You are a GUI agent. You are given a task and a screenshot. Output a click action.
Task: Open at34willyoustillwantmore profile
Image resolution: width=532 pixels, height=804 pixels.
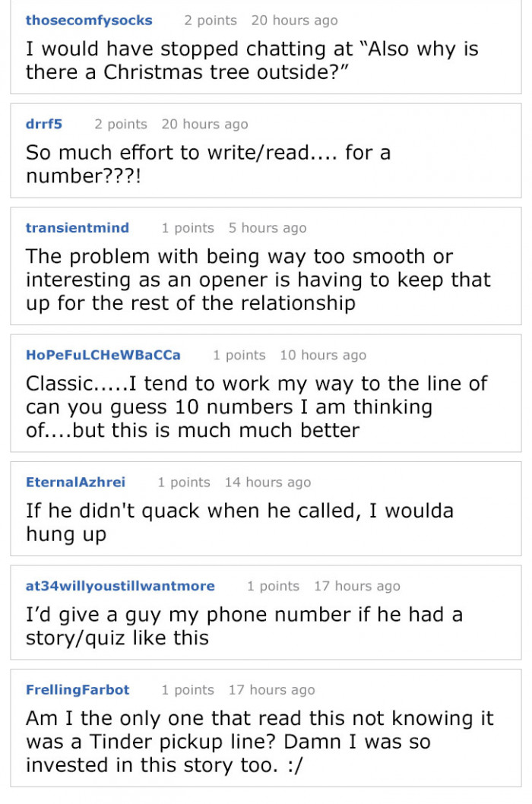point(120,586)
